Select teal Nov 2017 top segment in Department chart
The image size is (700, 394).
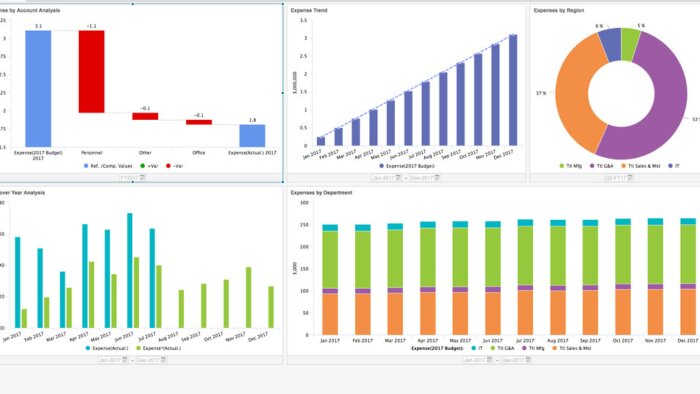point(655,222)
